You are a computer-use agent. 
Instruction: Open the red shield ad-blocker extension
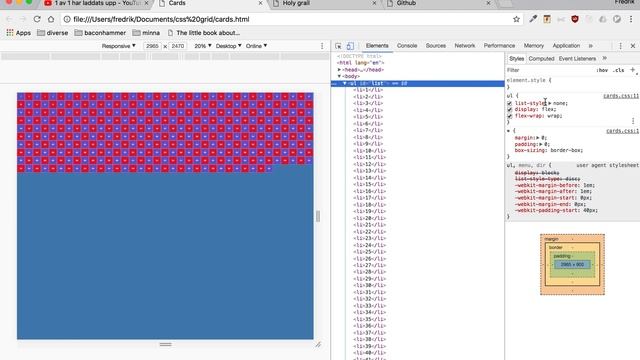click(575, 19)
